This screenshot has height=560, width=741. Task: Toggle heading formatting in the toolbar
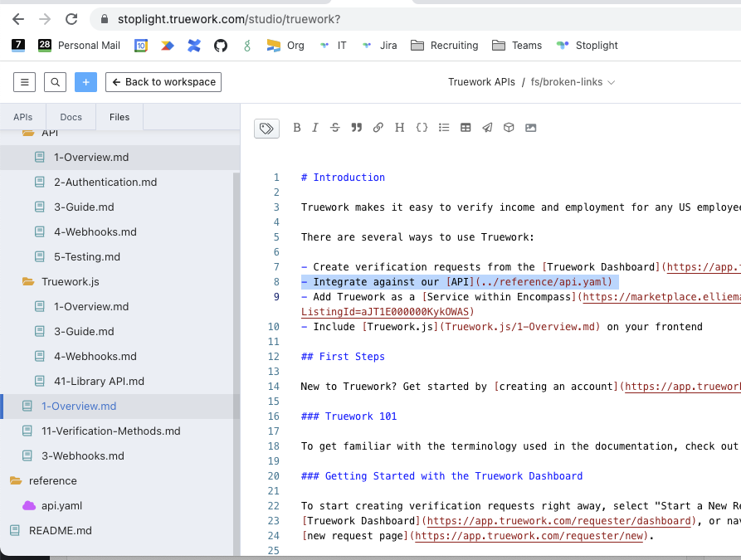[399, 127]
